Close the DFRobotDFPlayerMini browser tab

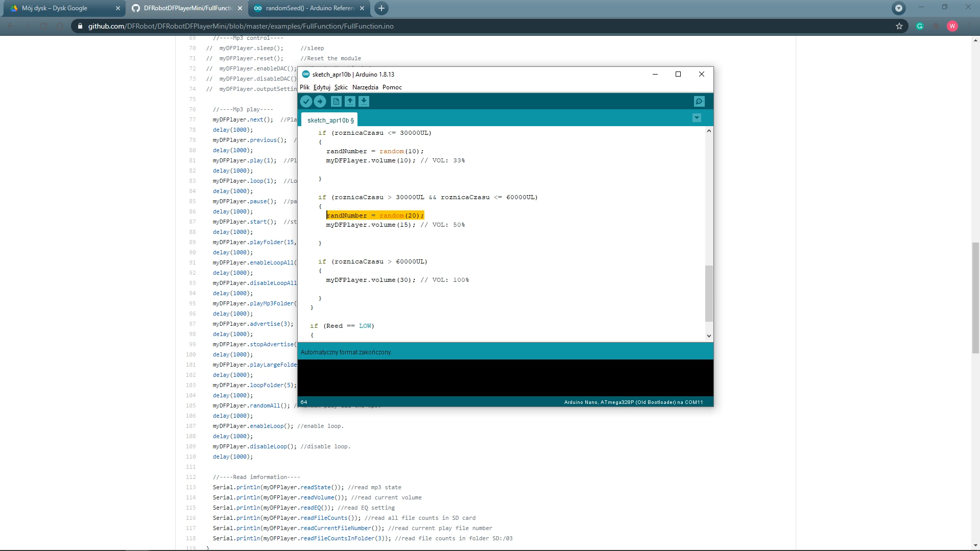pos(240,8)
